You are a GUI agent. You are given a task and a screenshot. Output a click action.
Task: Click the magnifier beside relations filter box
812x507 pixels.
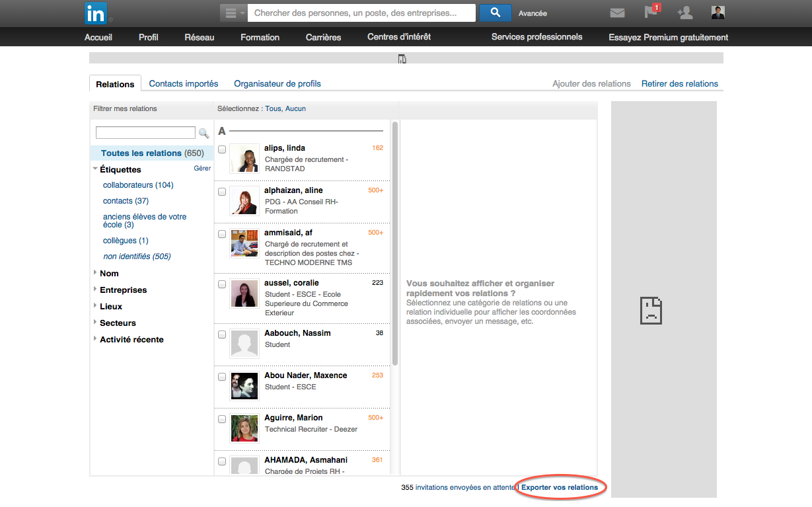pyautogui.click(x=204, y=133)
